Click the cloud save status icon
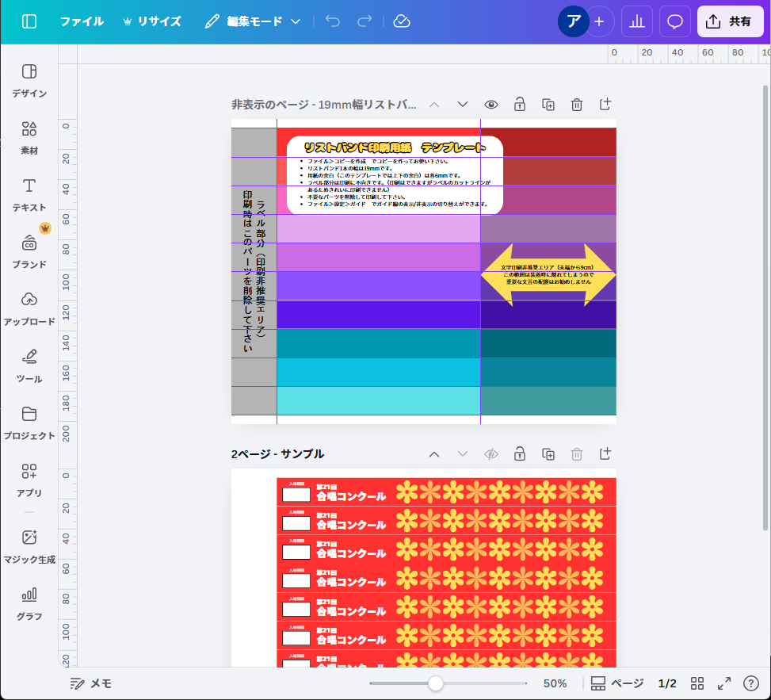 click(x=402, y=21)
